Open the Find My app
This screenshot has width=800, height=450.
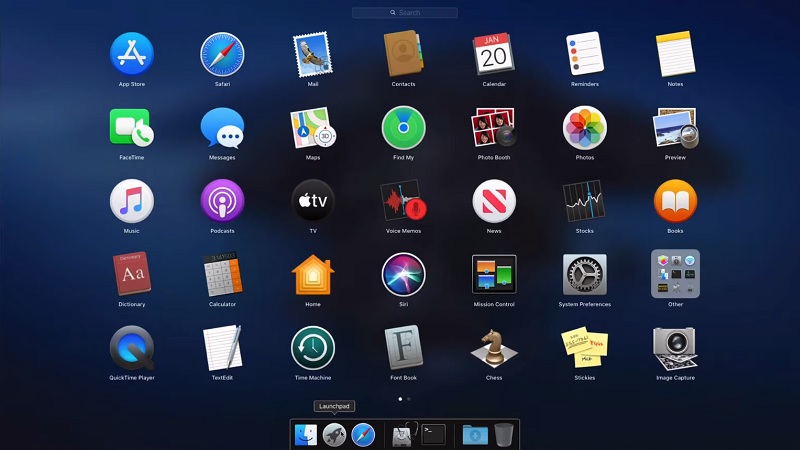(403, 128)
